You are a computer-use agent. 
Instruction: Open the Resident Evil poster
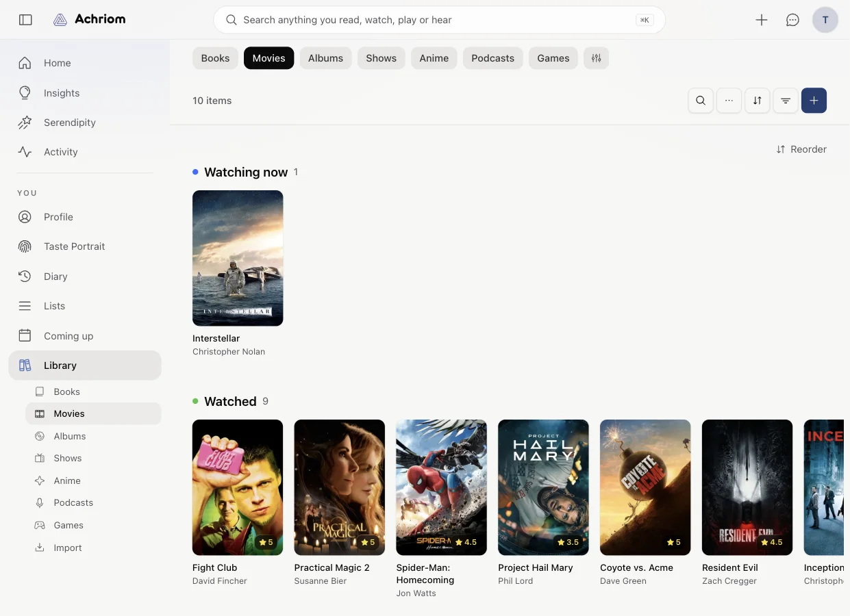(x=747, y=487)
